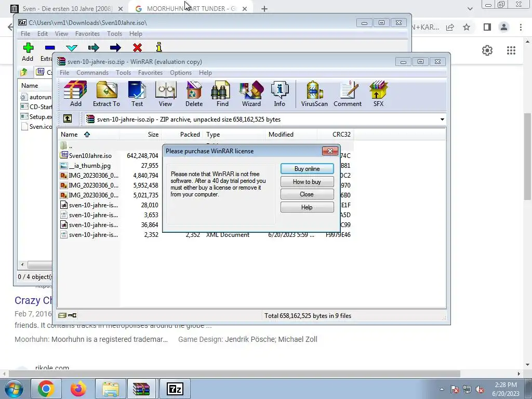Launch the Wizard tool

coord(251,94)
